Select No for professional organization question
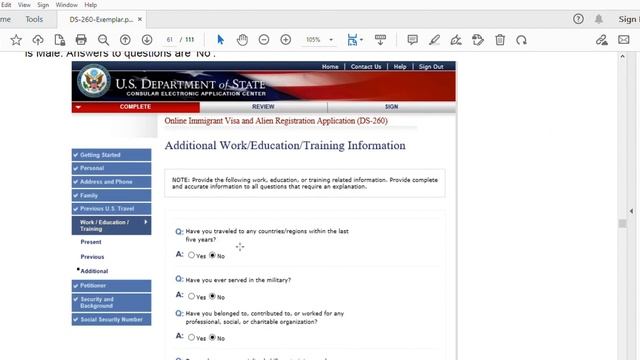640x360 pixels. tap(212, 337)
